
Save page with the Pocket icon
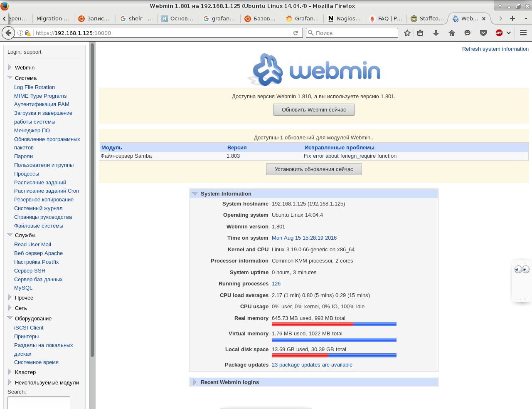pos(483,32)
